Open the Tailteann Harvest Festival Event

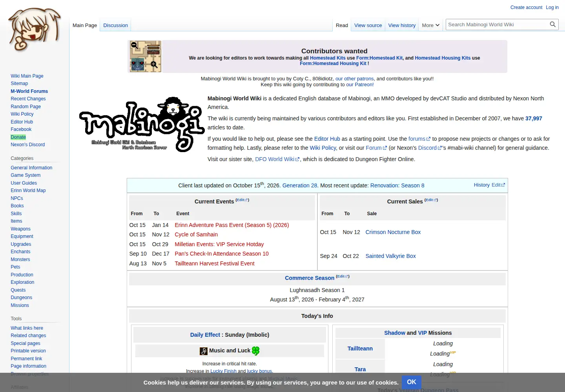point(215,263)
